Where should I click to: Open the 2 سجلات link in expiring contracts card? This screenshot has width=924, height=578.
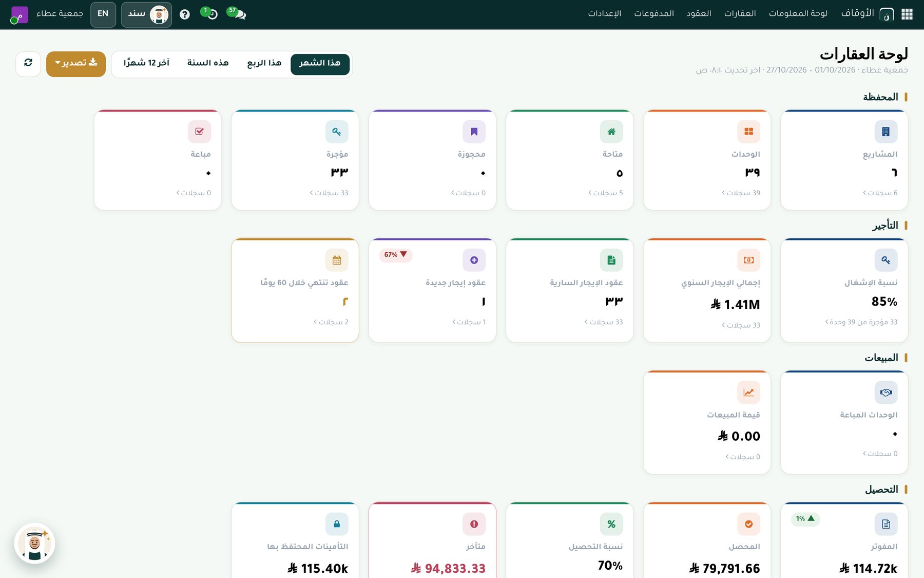331,322
